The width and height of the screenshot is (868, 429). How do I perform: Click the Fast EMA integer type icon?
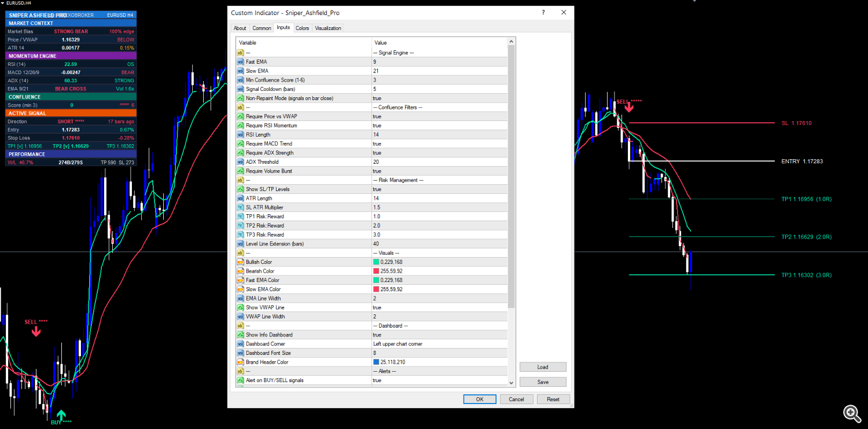pos(241,61)
